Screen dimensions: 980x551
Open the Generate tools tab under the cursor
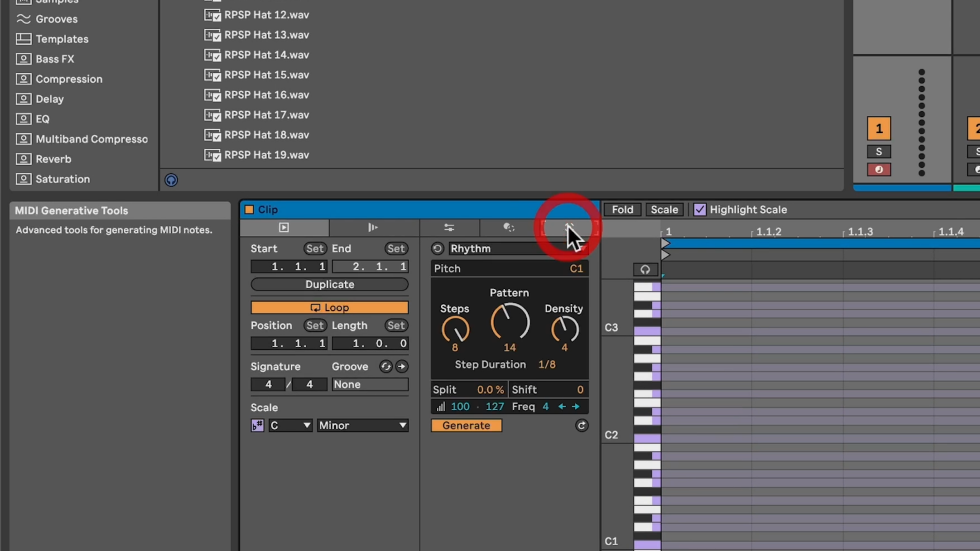(569, 228)
